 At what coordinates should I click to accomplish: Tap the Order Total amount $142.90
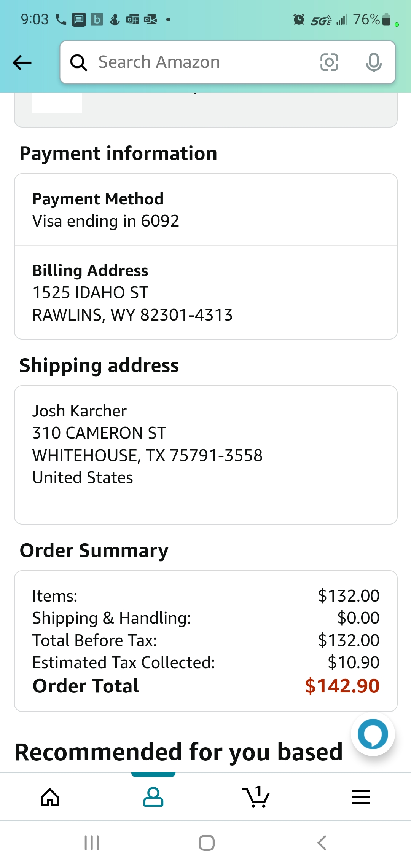tap(342, 686)
